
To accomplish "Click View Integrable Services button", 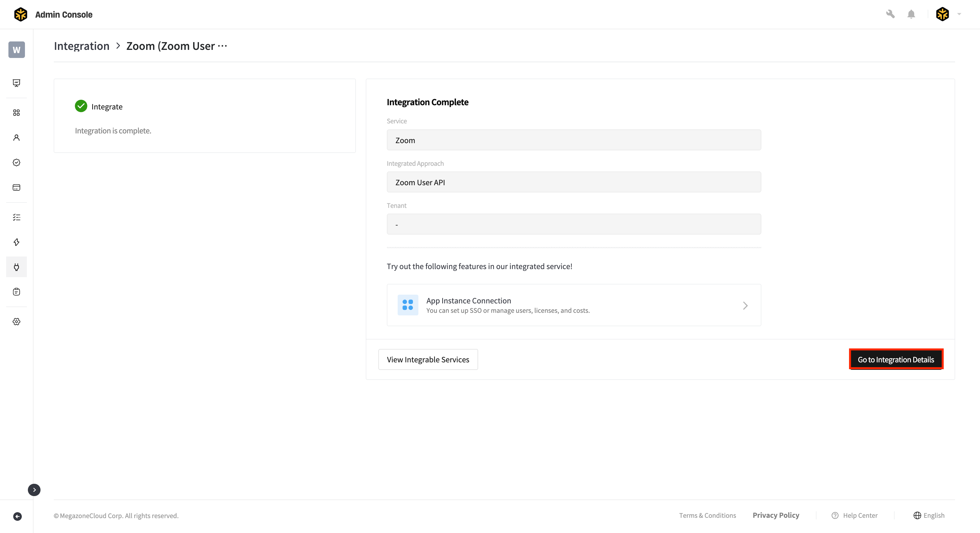I will (x=428, y=359).
